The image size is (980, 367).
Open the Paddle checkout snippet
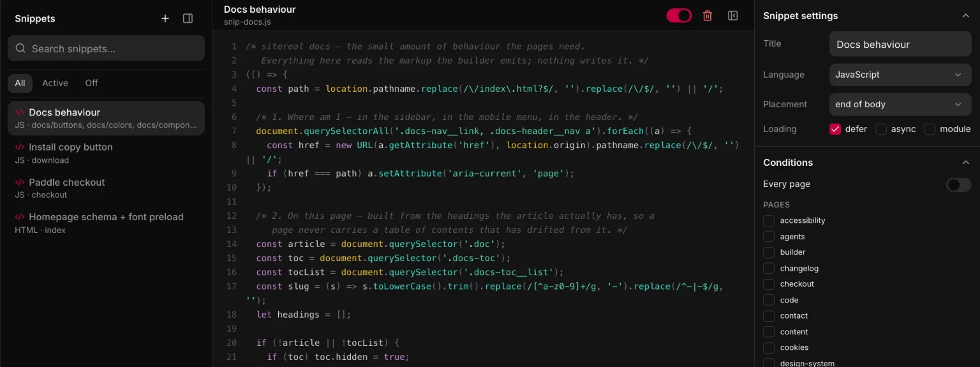click(x=106, y=188)
